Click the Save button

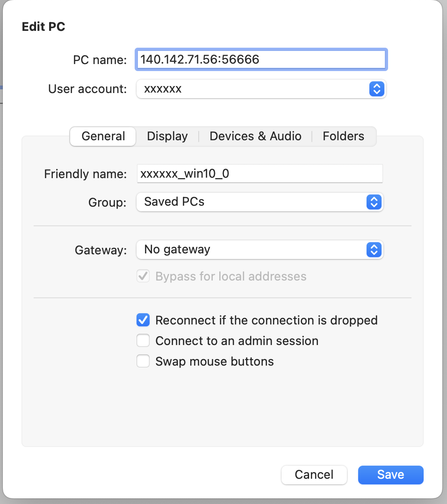click(391, 475)
